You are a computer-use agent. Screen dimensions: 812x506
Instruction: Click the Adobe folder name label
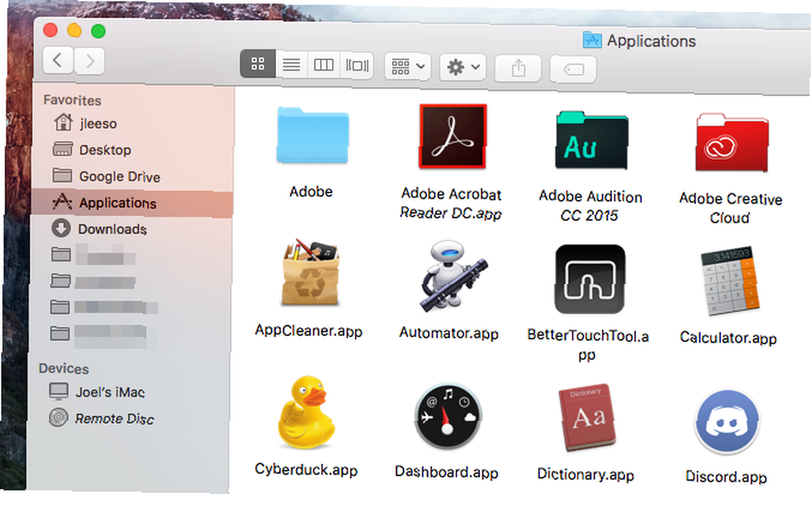point(311,192)
